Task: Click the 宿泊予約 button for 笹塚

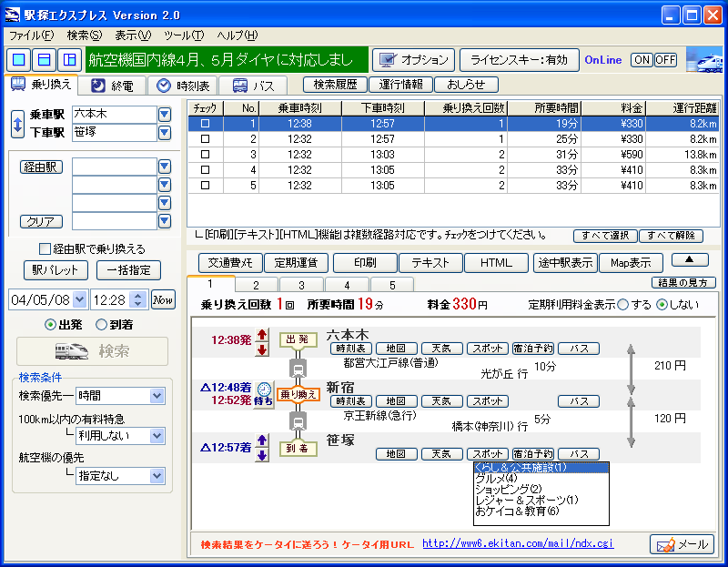Action: coord(532,454)
